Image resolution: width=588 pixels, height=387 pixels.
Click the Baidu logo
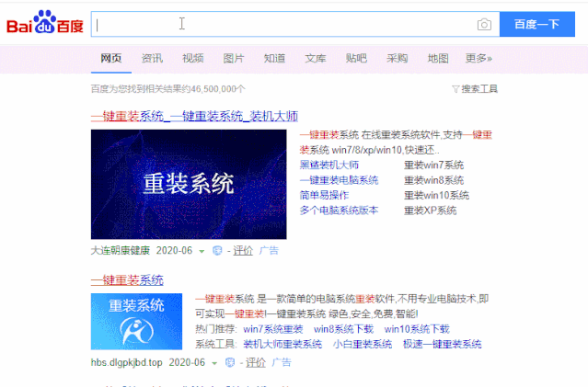(x=44, y=24)
